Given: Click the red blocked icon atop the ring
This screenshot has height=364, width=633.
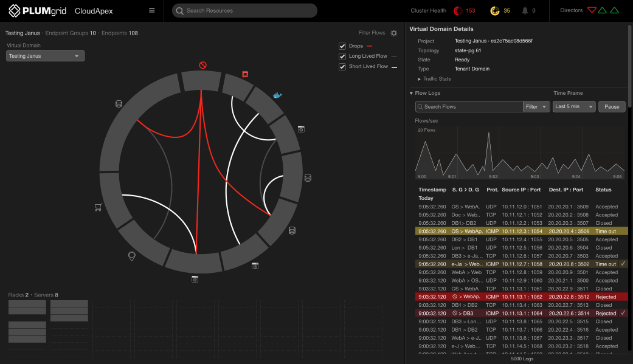Looking at the screenshot, I should 203,65.
